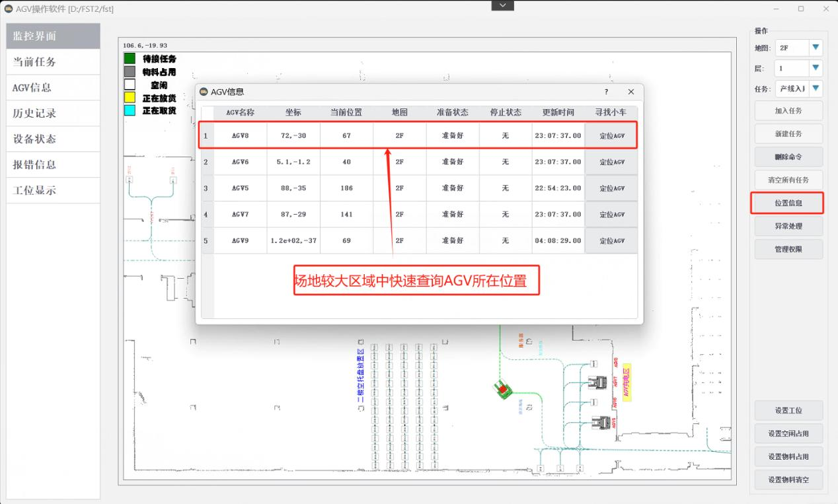Open the 管理权限 button
The image size is (838, 504).
coord(788,249)
